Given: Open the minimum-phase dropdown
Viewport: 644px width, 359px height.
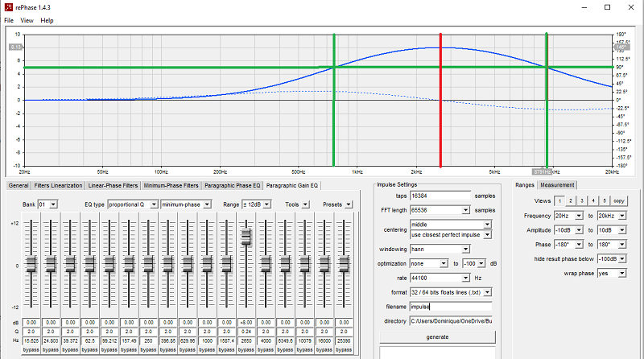Looking at the screenshot, I should pyautogui.click(x=208, y=204).
